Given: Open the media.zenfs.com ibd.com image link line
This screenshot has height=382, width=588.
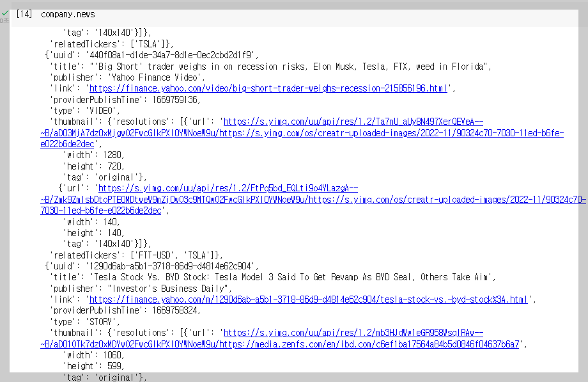Looking at the screenshot, I should (280, 344).
